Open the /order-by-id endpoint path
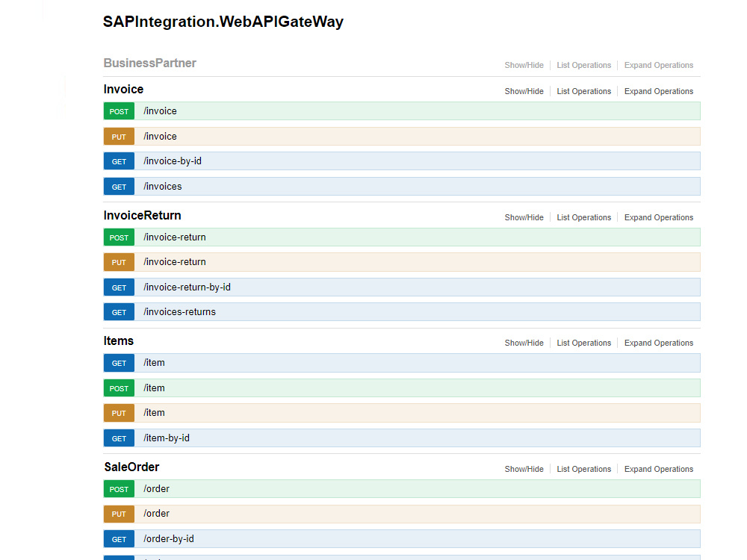This screenshot has height=560, width=747. (169, 539)
